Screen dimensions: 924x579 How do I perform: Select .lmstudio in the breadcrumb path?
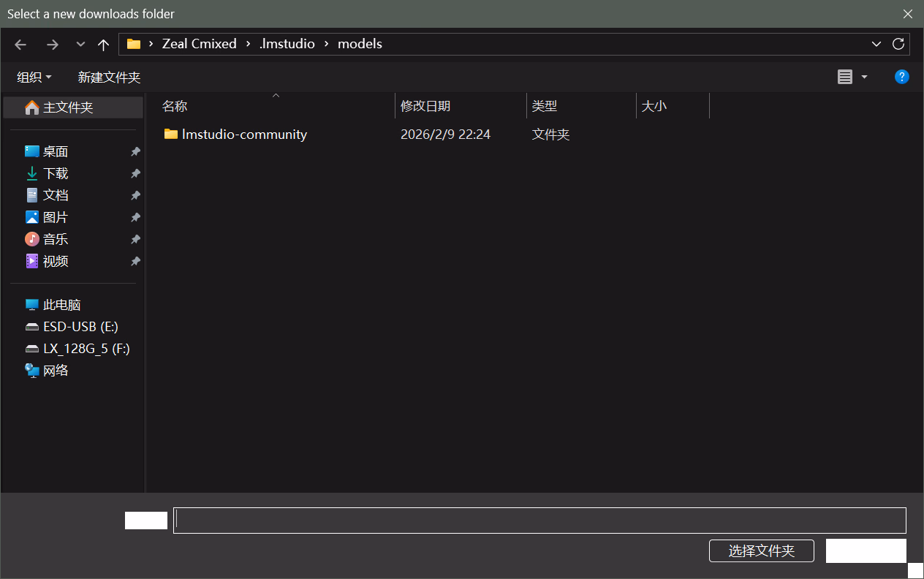click(287, 44)
